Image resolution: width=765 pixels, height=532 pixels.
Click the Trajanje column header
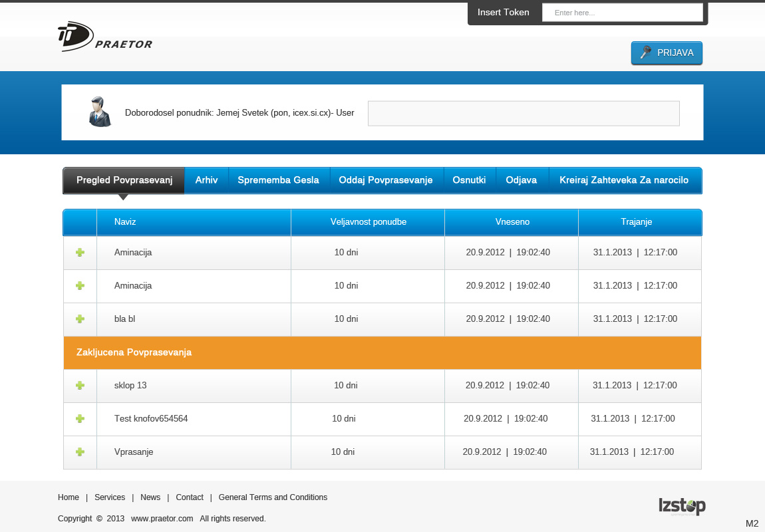[x=637, y=222]
